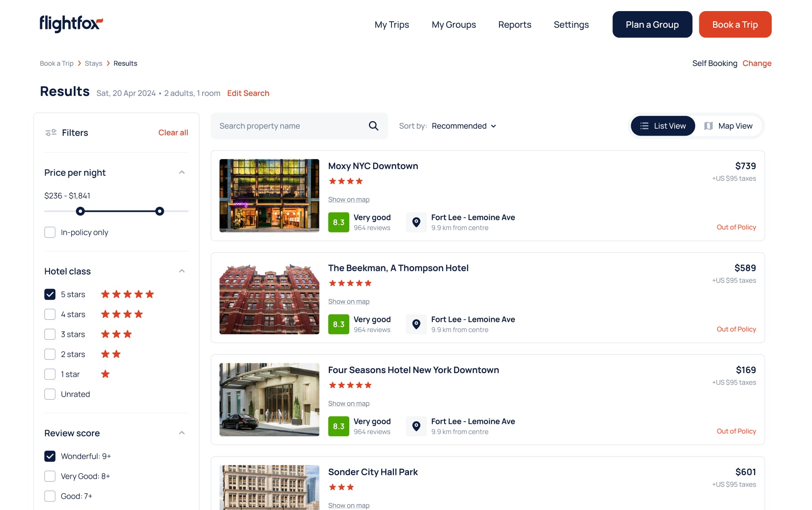Viewport: 812px width, 510px height.
Task: Check the Good: 7+ filter
Action: (x=50, y=496)
